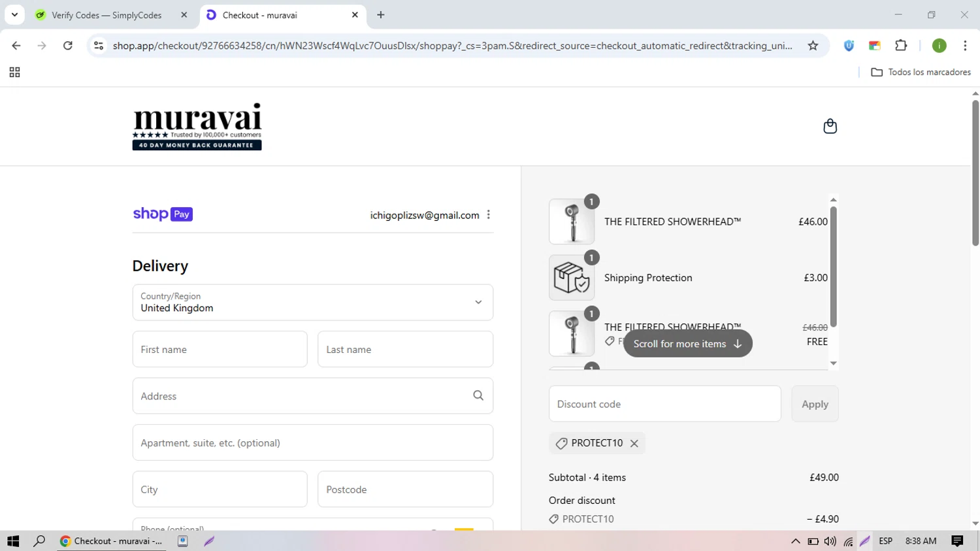Open Todos los marcadores bookmarks folder

click(921, 72)
